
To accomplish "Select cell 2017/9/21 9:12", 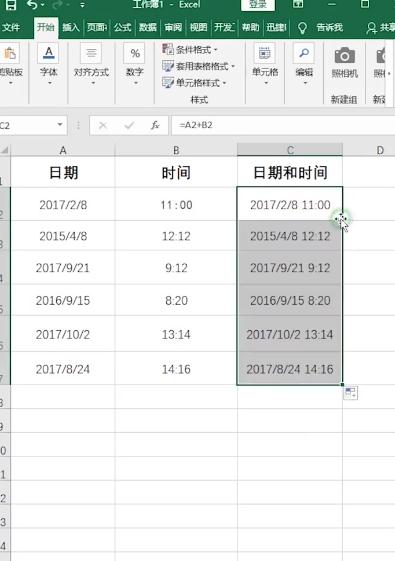I will [290, 268].
